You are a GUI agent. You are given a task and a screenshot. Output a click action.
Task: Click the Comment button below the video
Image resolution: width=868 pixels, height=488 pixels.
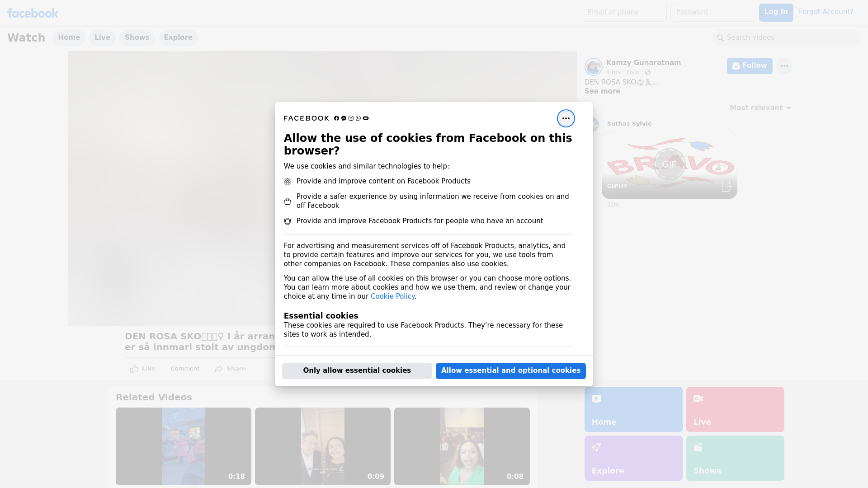185,369
